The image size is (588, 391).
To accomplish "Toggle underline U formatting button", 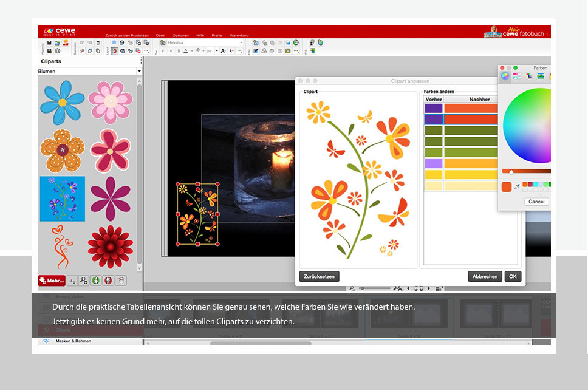I will point(179,51).
